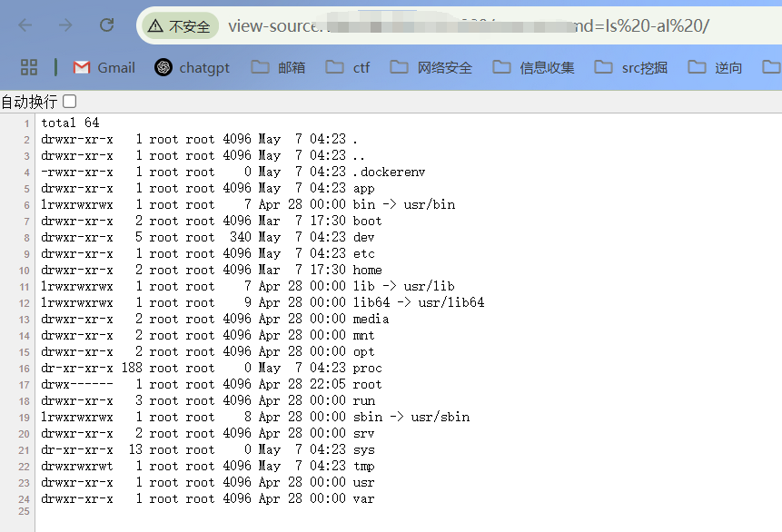Viewport: 782px width, 532px height.
Task: Click the 'boot' directory name
Action: click(367, 221)
